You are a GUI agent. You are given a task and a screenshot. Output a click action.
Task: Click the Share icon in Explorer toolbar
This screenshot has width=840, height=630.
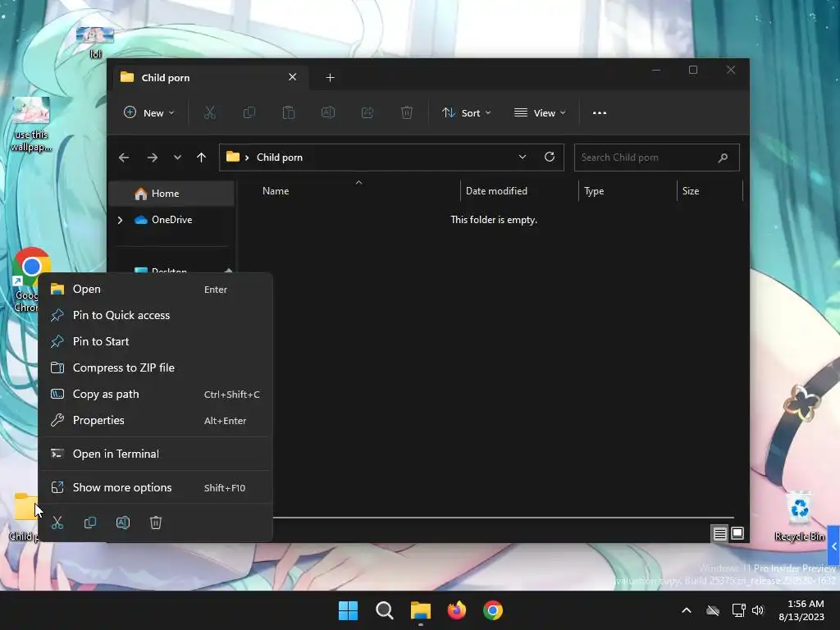[x=367, y=113]
